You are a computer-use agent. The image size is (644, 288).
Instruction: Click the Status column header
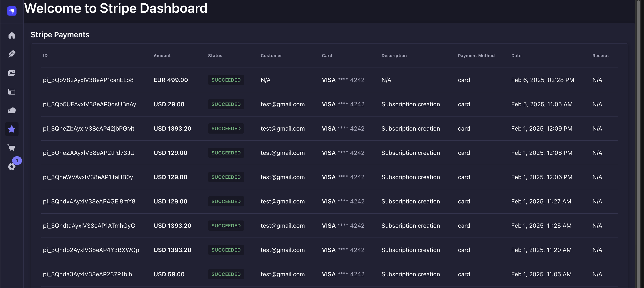click(x=215, y=56)
